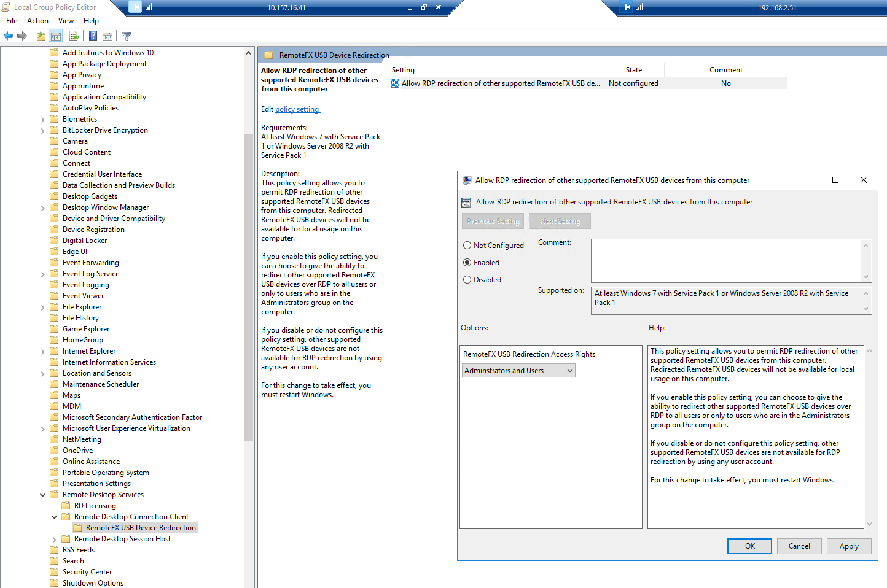Click signal strength icon on 10.157.16.41 bar
This screenshot has height=588, width=887.
[149, 7]
